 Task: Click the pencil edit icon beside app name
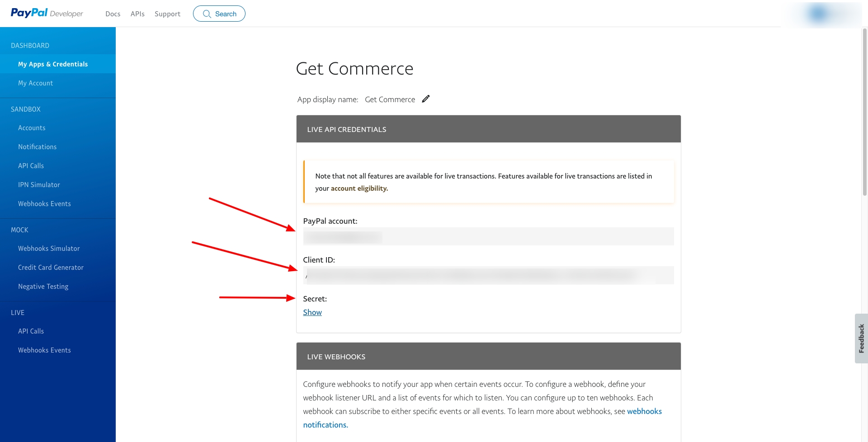point(425,99)
